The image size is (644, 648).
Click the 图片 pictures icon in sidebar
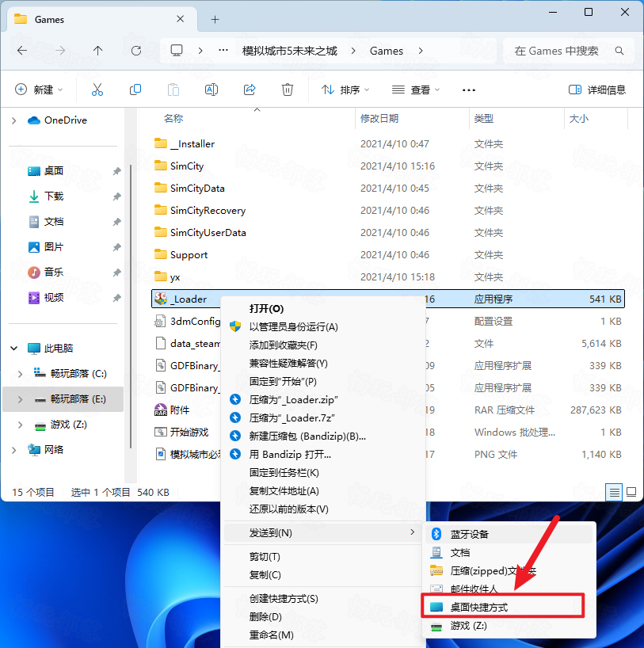point(34,247)
